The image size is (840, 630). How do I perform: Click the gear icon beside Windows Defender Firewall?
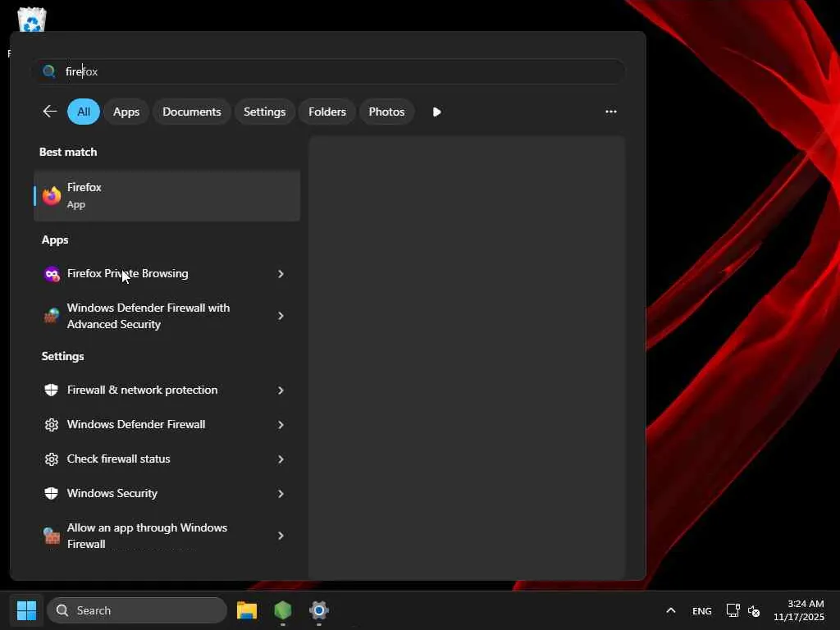click(x=52, y=425)
